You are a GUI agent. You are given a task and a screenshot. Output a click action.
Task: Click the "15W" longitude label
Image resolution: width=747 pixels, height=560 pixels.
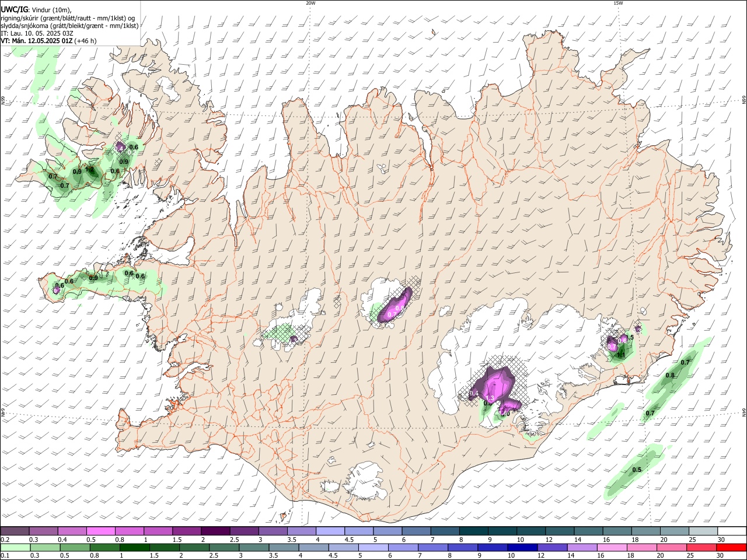click(618, 3)
